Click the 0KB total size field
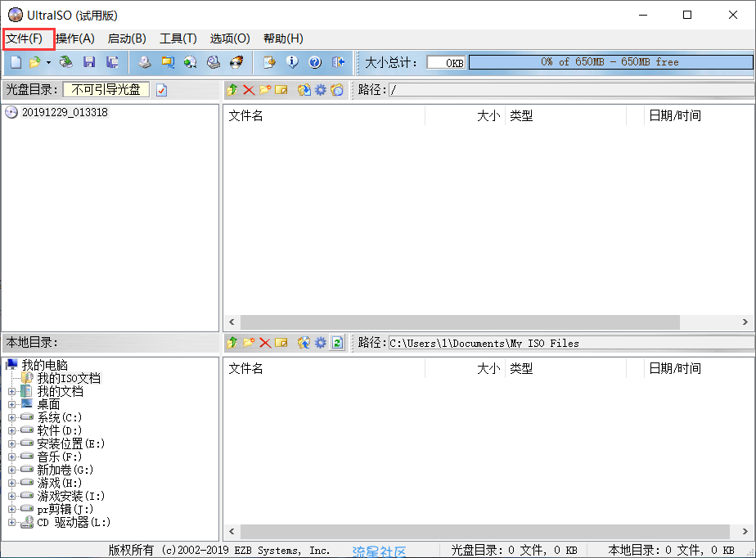This screenshot has width=756, height=558. (x=446, y=63)
